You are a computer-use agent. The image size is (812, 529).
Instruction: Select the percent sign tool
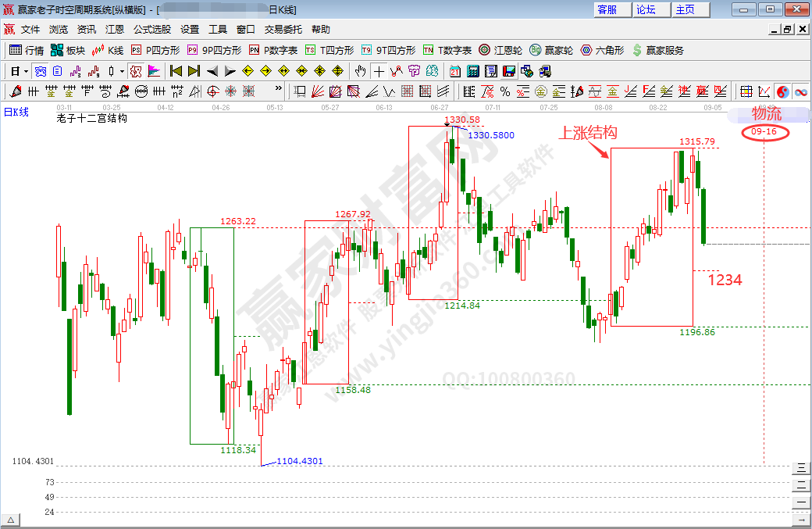pos(504,91)
